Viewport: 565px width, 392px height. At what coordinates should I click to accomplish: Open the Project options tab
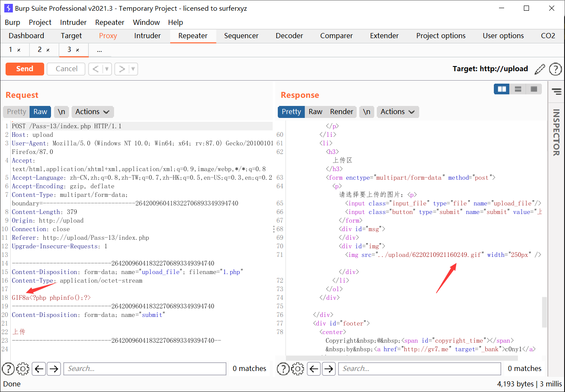click(x=441, y=36)
